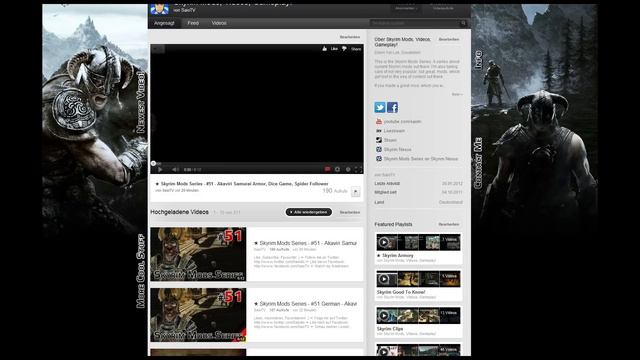Click the thumbs-down dislike icon above the player
The height and width of the screenshot is (360, 640).
pos(344,49)
